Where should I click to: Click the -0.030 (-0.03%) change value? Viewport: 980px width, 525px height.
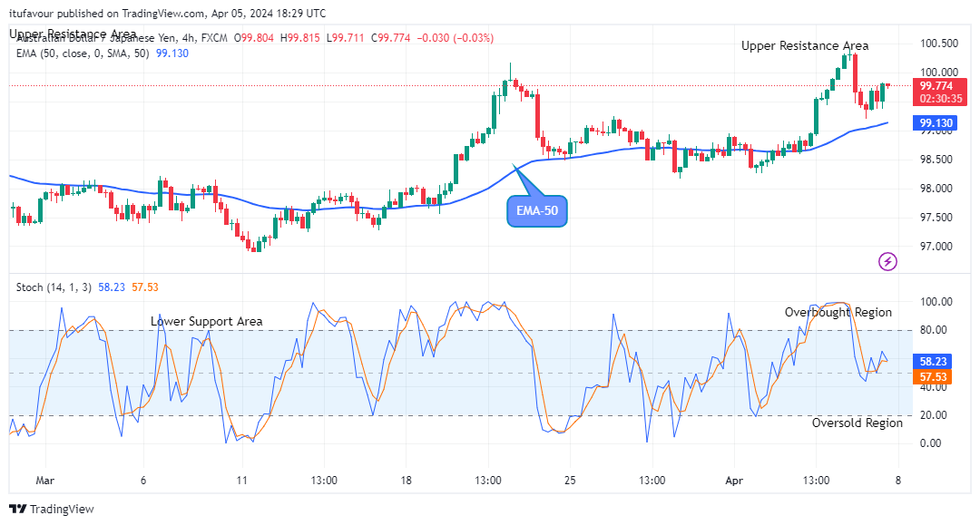click(455, 38)
